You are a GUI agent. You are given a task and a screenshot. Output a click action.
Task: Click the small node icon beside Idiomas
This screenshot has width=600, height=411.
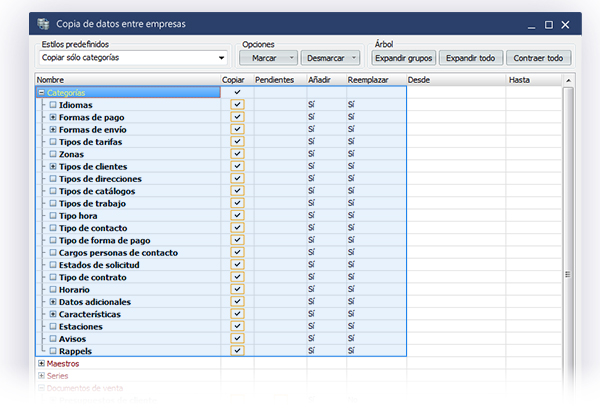pyautogui.click(x=53, y=105)
